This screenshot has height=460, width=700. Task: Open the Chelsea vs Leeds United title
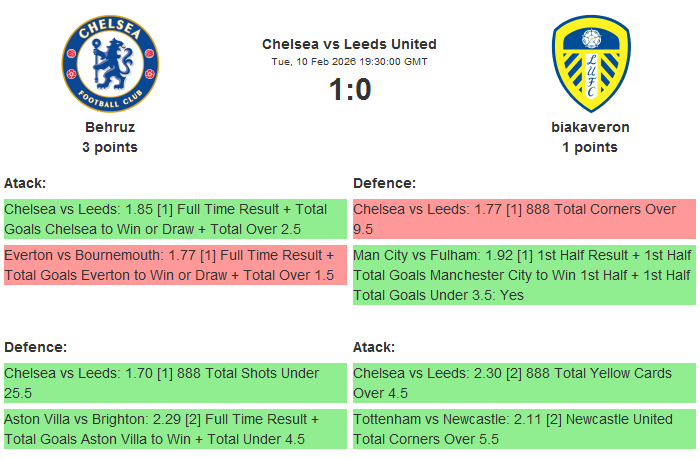[349, 44]
